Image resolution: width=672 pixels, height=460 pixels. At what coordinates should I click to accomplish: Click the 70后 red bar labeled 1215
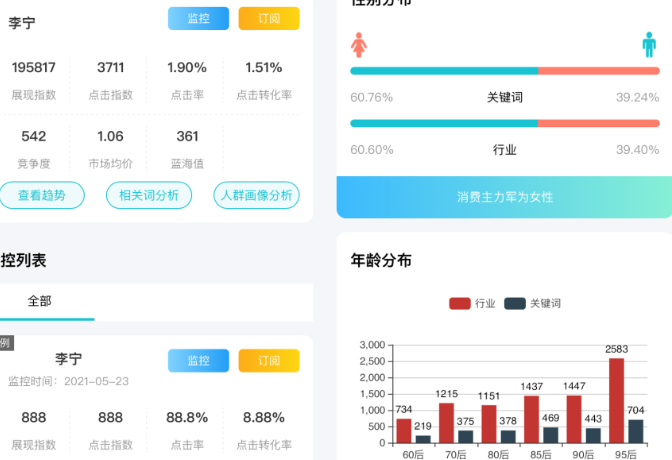446,423
